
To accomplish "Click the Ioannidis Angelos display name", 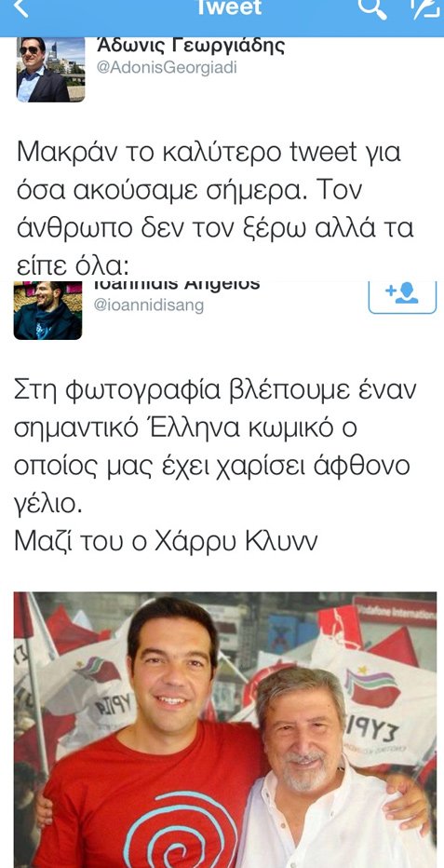I will [x=176, y=285].
